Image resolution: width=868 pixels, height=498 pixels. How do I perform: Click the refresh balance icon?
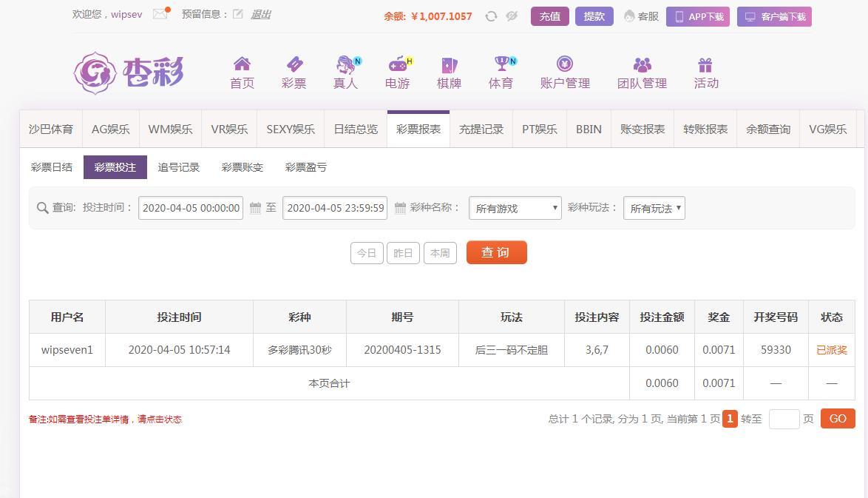(491, 16)
